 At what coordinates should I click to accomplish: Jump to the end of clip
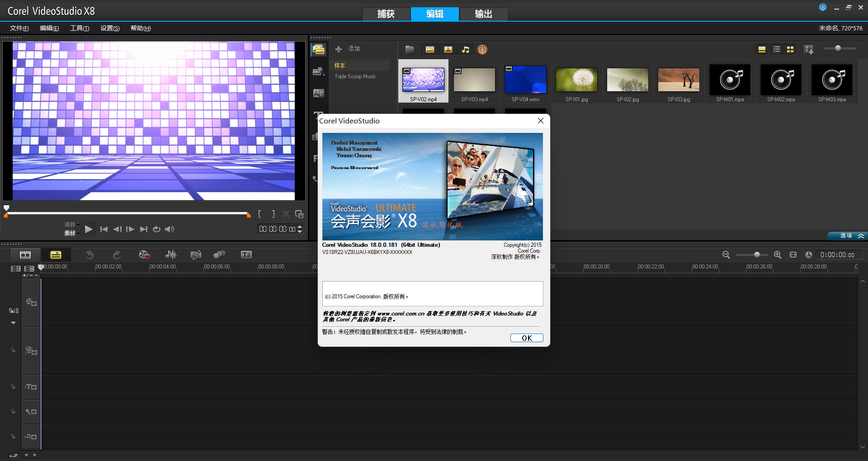pos(144,229)
